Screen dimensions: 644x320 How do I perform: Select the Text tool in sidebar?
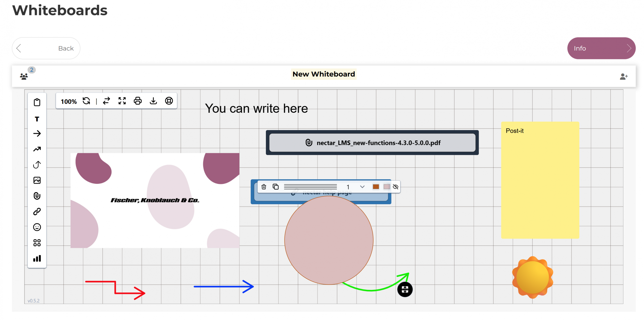tap(37, 119)
